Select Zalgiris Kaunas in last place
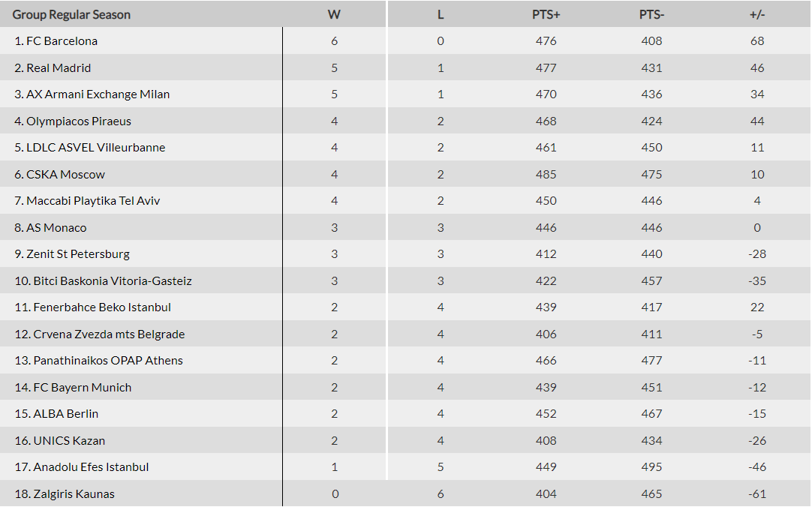This screenshot has width=812, height=507. [74, 494]
